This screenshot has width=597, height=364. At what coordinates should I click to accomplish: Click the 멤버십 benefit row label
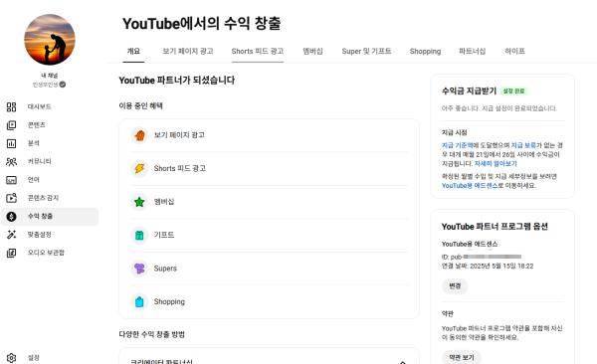[164, 202]
